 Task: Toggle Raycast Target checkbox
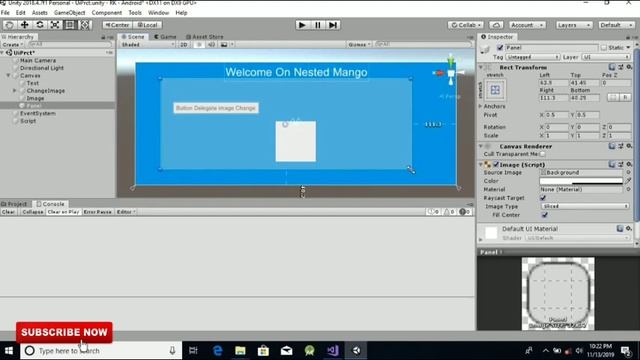(543, 198)
